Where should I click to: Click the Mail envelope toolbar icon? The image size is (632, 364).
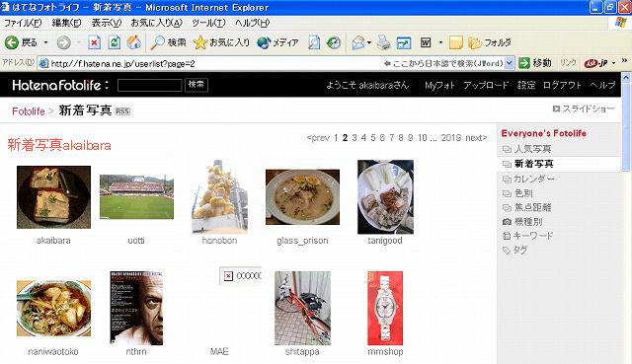click(357, 42)
